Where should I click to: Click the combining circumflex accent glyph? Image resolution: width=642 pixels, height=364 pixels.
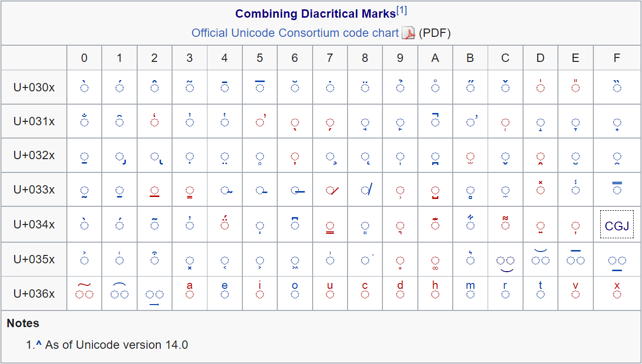point(154,86)
